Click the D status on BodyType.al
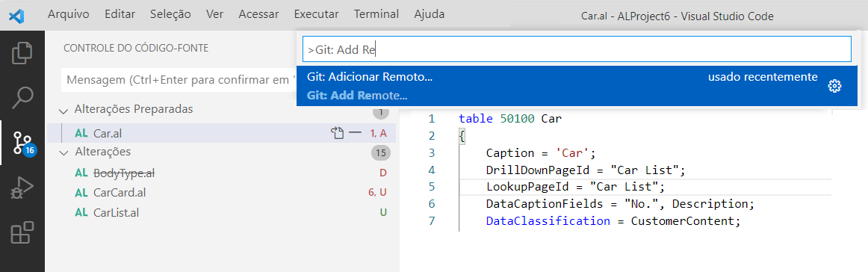 (383, 173)
